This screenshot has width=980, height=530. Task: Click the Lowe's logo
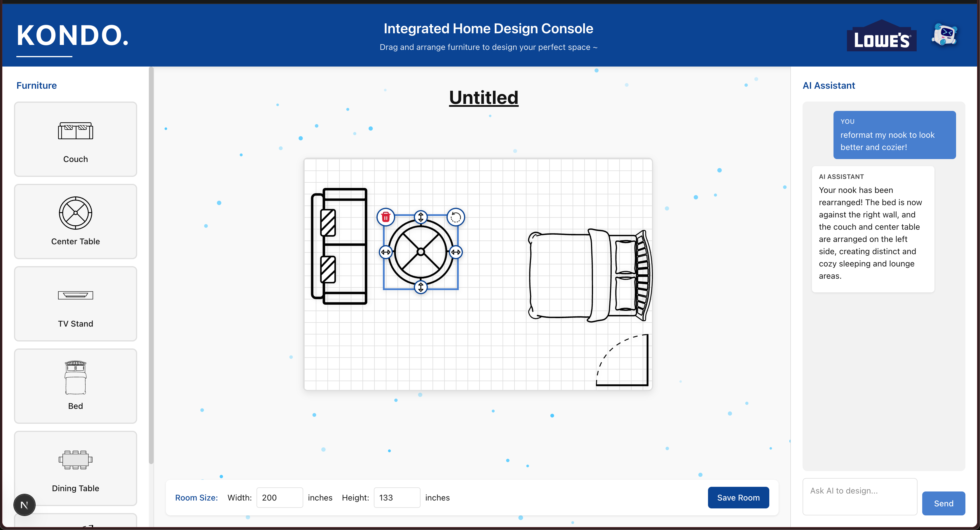coord(881,36)
